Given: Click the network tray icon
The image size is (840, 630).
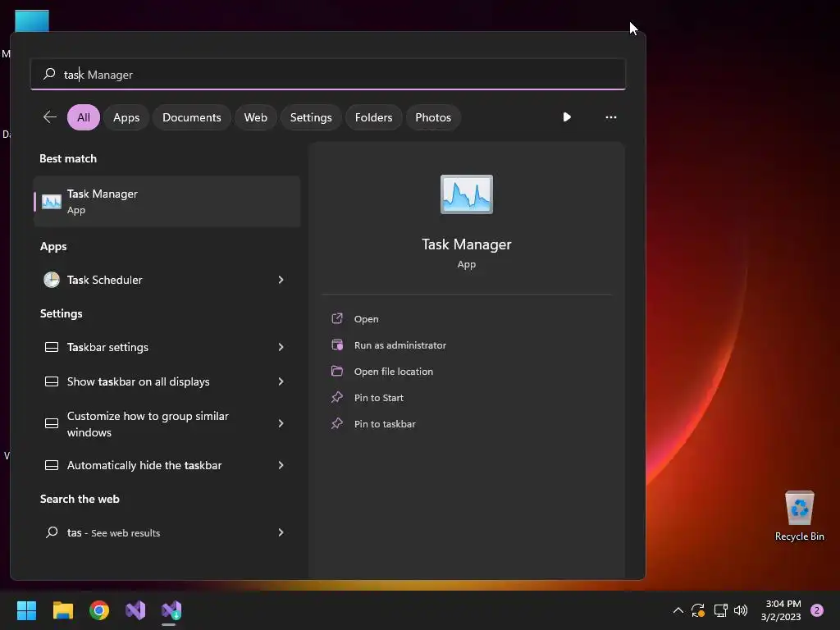Looking at the screenshot, I should pyautogui.click(x=720, y=610).
